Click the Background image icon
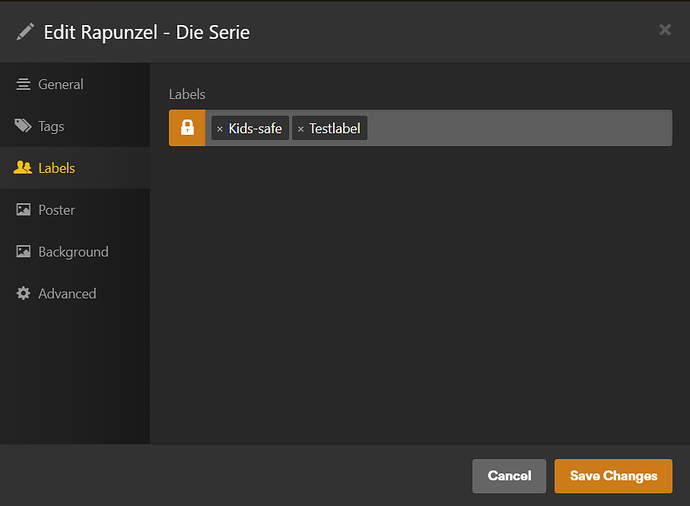 coord(23,251)
